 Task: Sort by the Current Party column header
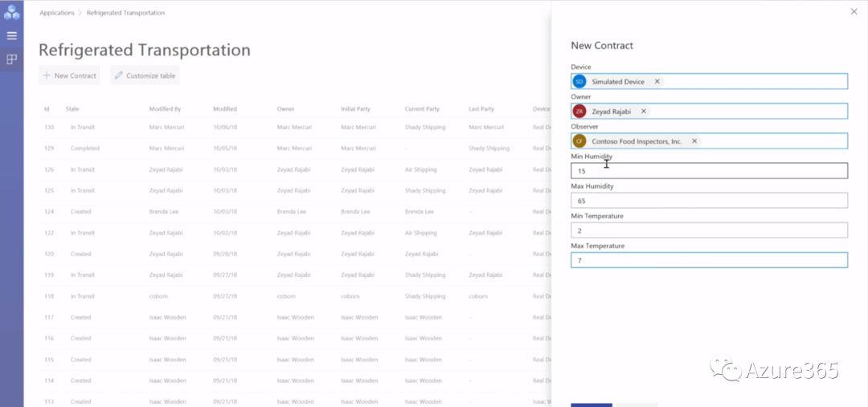[422, 109]
